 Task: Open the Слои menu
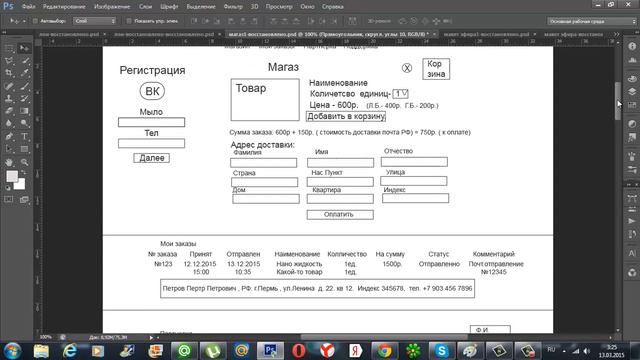[x=145, y=7]
